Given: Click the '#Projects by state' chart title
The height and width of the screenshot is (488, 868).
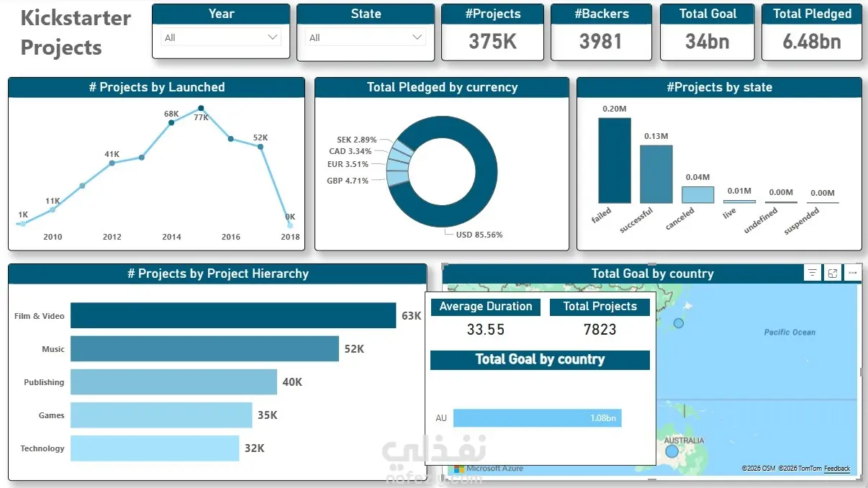Looking at the screenshot, I should coord(719,87).
